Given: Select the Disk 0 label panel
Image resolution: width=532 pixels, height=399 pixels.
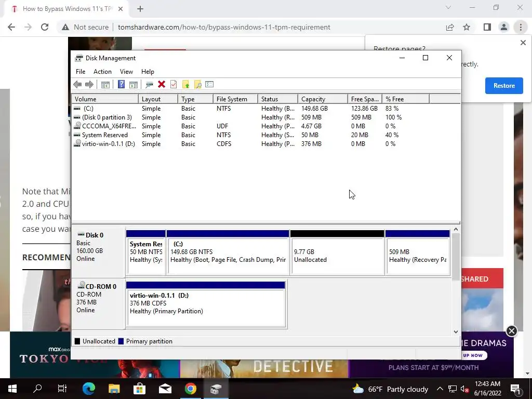Looking at the screenshot, I should click(98, 251).
